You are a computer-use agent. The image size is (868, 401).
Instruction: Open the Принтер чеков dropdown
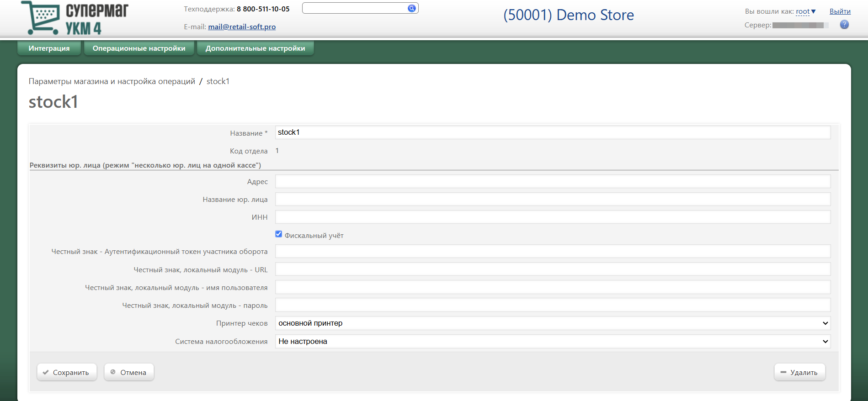coord(552,323)
